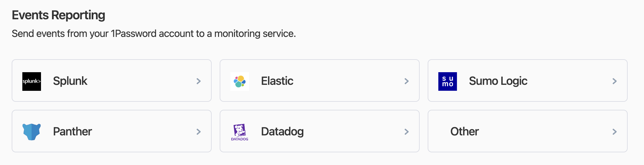Click the Datadog purple dog logo
The image size is (644, 165).
tap(240, 132)
